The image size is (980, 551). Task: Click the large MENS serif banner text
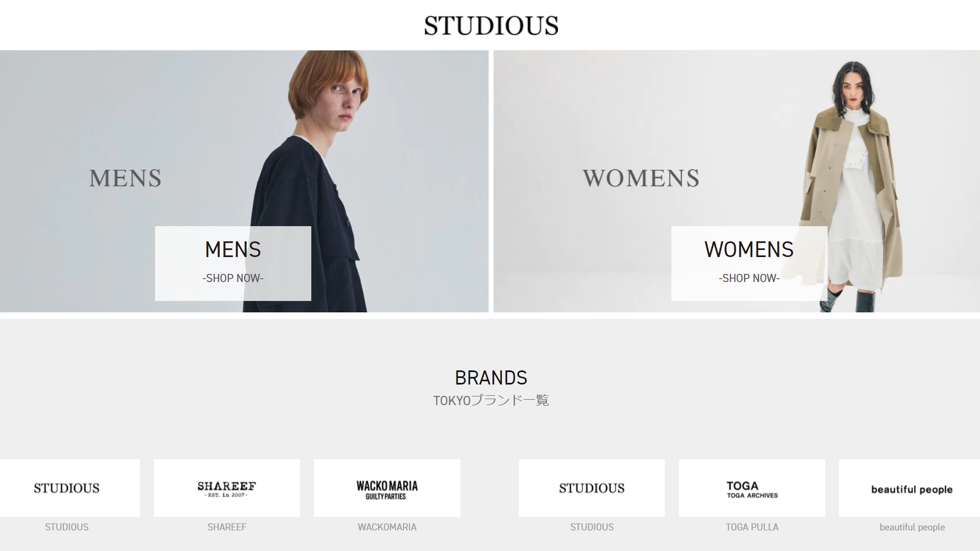125,178
